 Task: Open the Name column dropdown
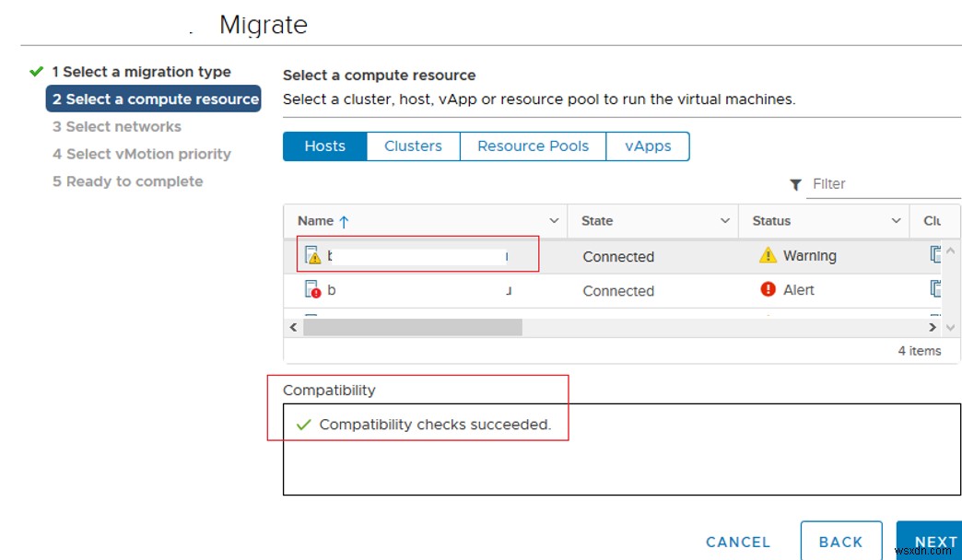555,220
